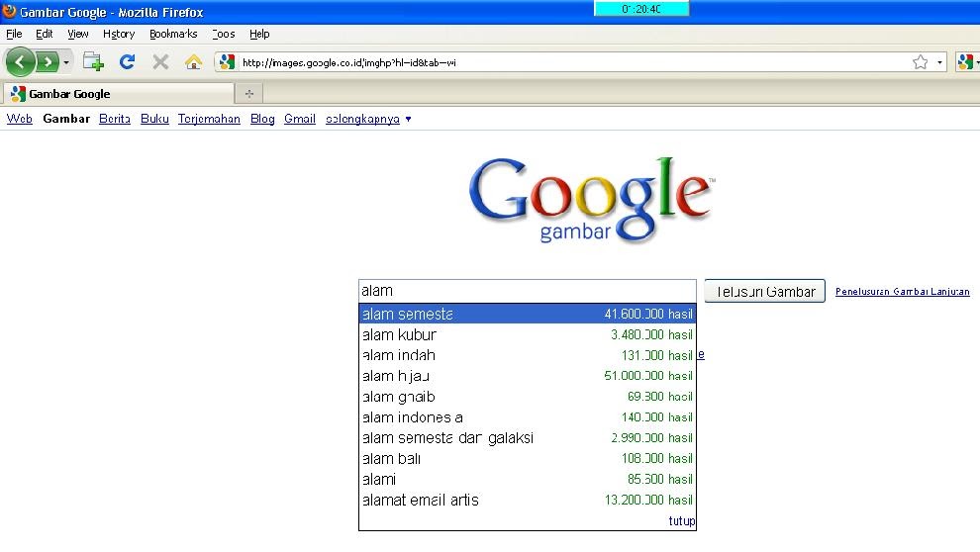980x552 pixels.
Task: Open Penelusuran Gambar Lanjutan link
Action: [902, 292]
